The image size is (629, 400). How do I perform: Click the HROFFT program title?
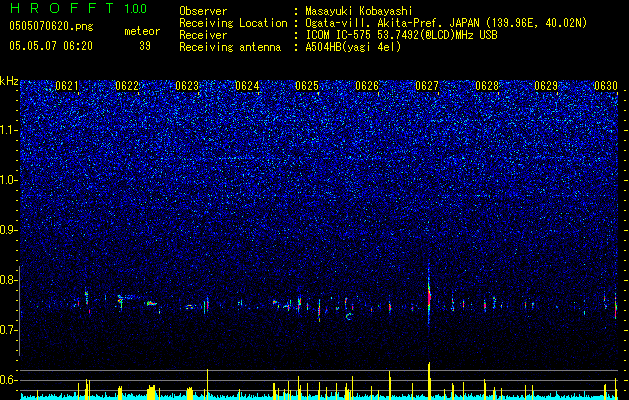(62, 8)
